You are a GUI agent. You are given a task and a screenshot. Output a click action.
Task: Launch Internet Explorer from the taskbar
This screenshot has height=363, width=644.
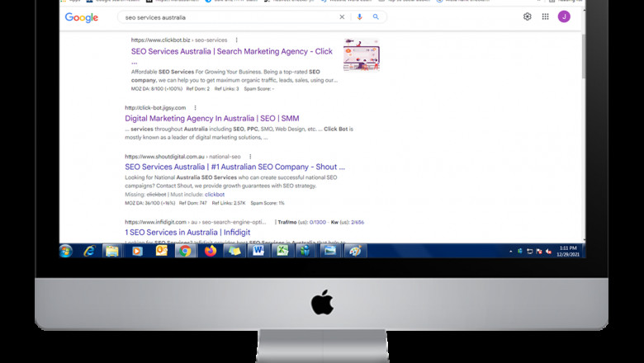click(89, 251)
